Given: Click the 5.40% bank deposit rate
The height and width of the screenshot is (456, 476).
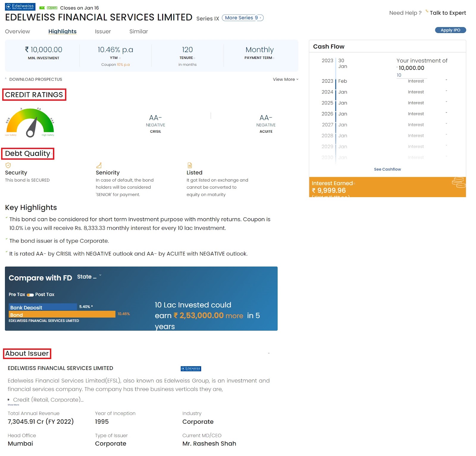Looking at the screenshot, I should [86, 307].
